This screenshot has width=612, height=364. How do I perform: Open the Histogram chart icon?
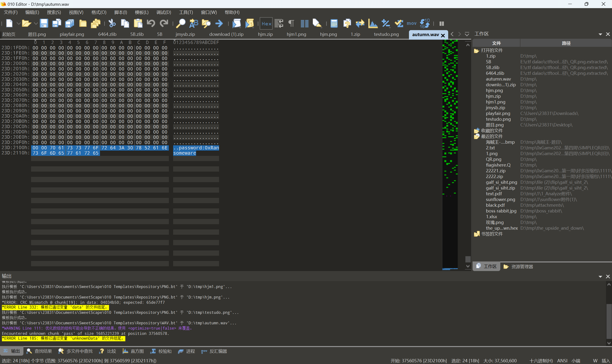pyautogui.click(x=373, y=24)
